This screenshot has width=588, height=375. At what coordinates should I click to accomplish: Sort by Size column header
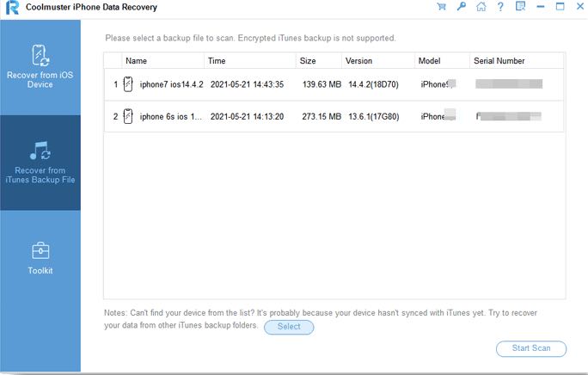point(319,61)
